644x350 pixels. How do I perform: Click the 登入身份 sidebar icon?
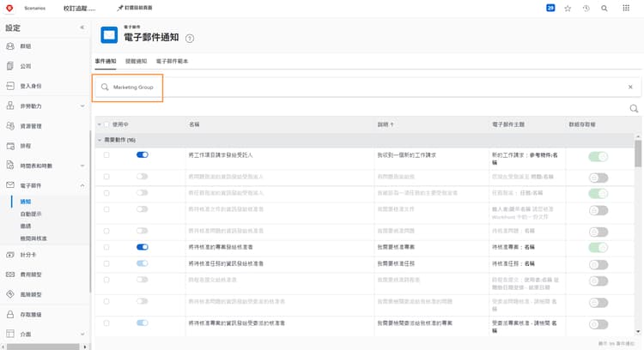point(10,86)
